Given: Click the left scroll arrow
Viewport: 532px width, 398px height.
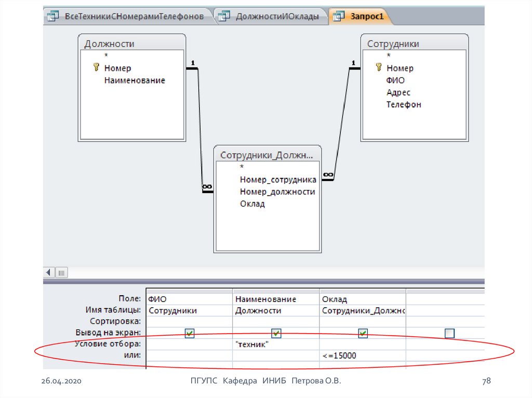Looking at the screenshot, I should (x=49, y=272).
